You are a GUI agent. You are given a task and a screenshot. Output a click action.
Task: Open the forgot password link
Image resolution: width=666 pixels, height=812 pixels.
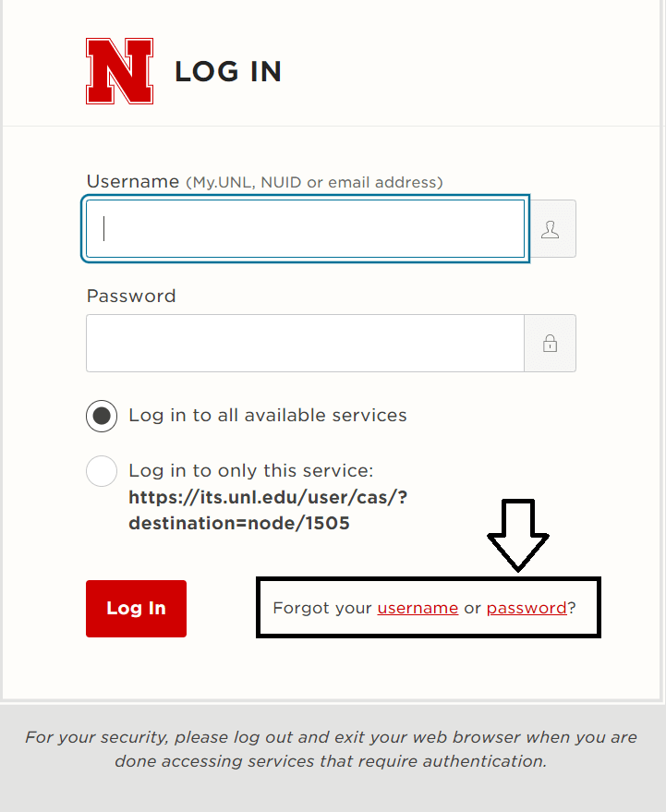[x=527, y=608]
